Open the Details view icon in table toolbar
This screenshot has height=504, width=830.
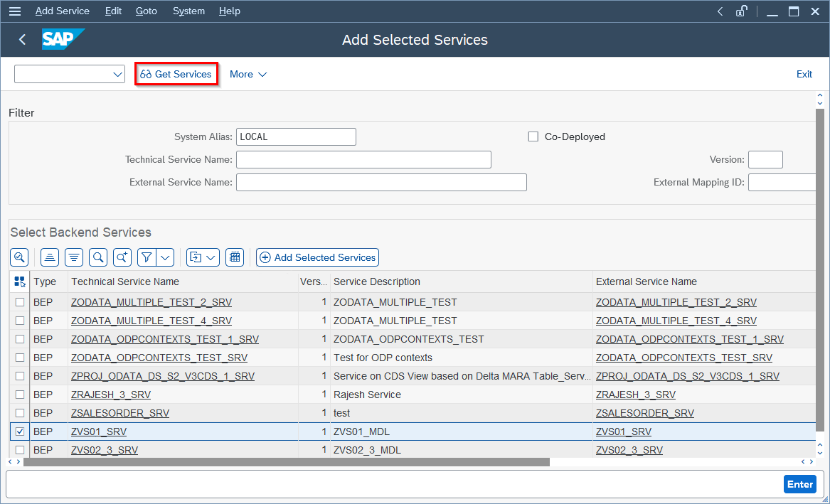coord(19,257)
